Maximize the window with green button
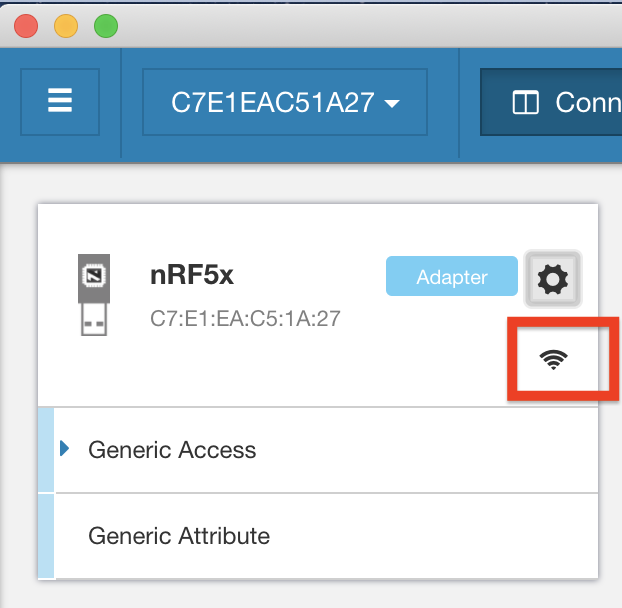The height and width of the screenshot is (608, 622). click(105, 26)
